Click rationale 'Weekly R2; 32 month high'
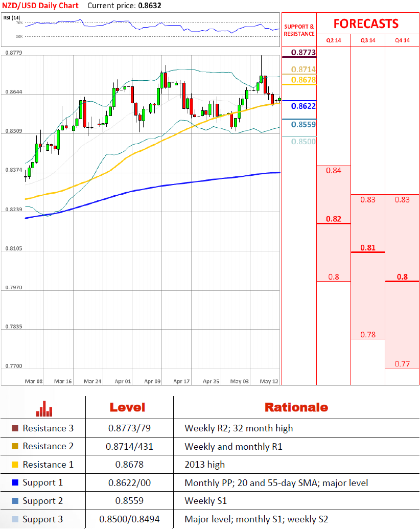 tap(239, 428)
